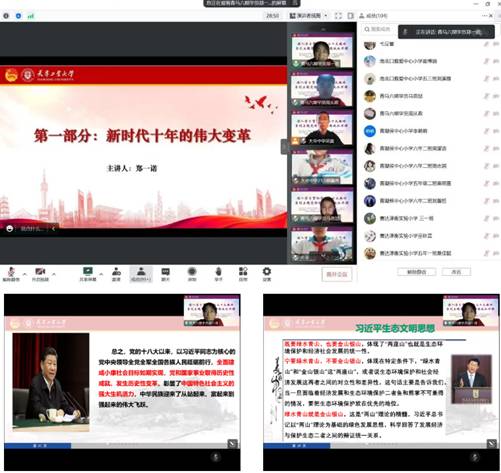Open the apps icon in the toolbar
This screenshot has width=501, height=473.
point(243,275)
